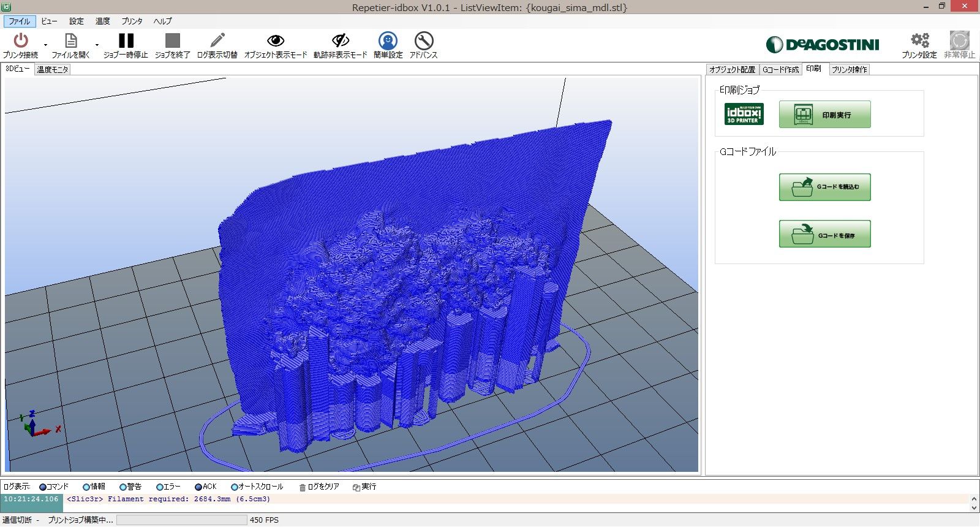Toggle オブジェクト表示モード eye icon

coord(276,41)
